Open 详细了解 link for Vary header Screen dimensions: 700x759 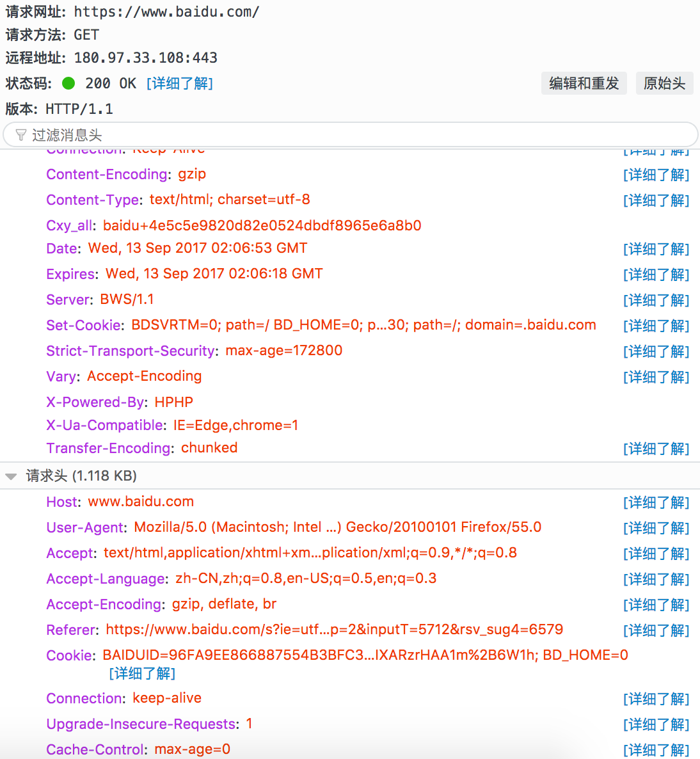pos(656,377)
